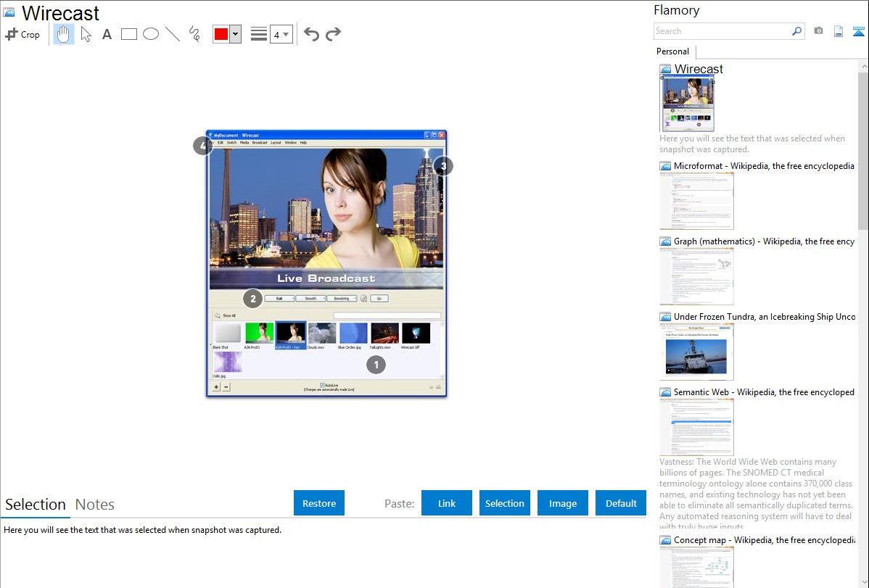Click the Vastness description text under Semantic Web
This screenshot has height=588, width=869.
point(756,494)
